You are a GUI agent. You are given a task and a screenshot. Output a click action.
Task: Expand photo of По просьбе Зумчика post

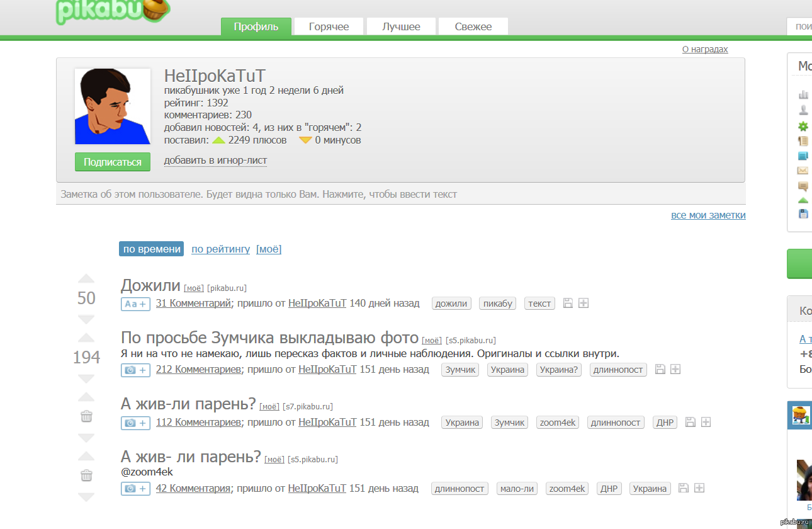coord(135,370)
